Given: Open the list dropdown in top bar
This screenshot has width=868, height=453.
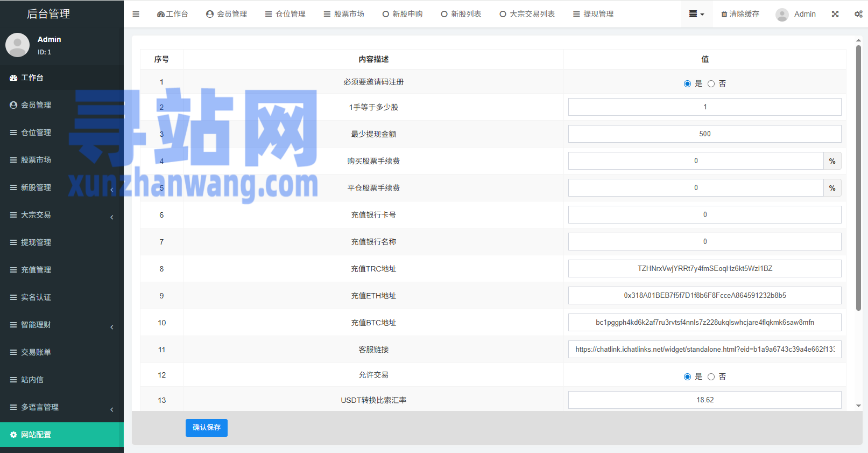Looking at the screenshot, I should click(x=696, y=14).
